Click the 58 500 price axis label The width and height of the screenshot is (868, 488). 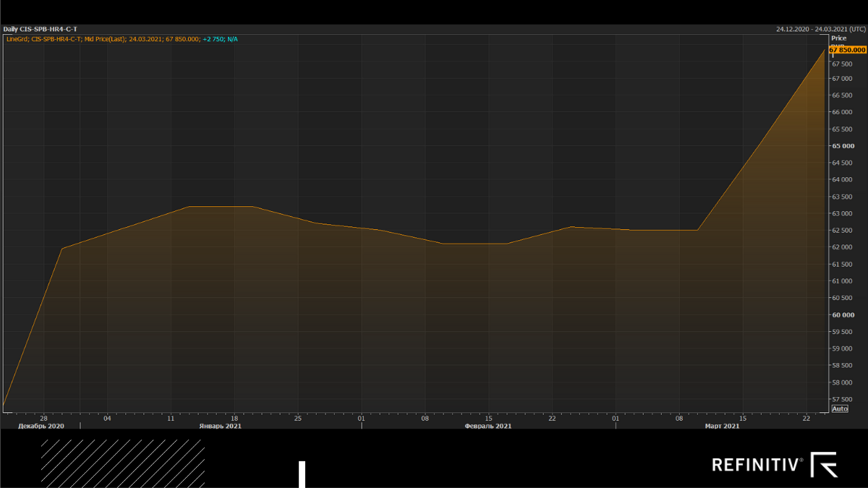point(841,366)
